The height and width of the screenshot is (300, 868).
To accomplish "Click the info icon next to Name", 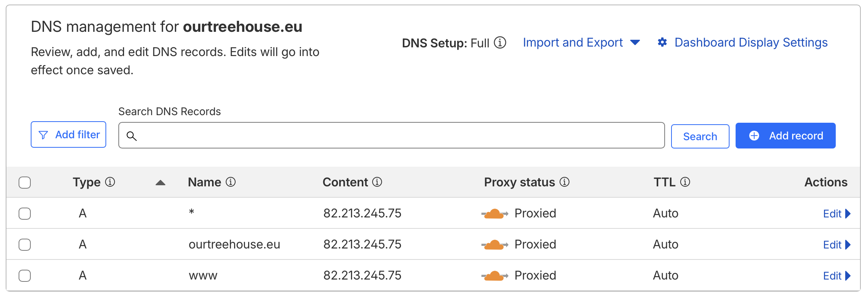I will [231, 182].
